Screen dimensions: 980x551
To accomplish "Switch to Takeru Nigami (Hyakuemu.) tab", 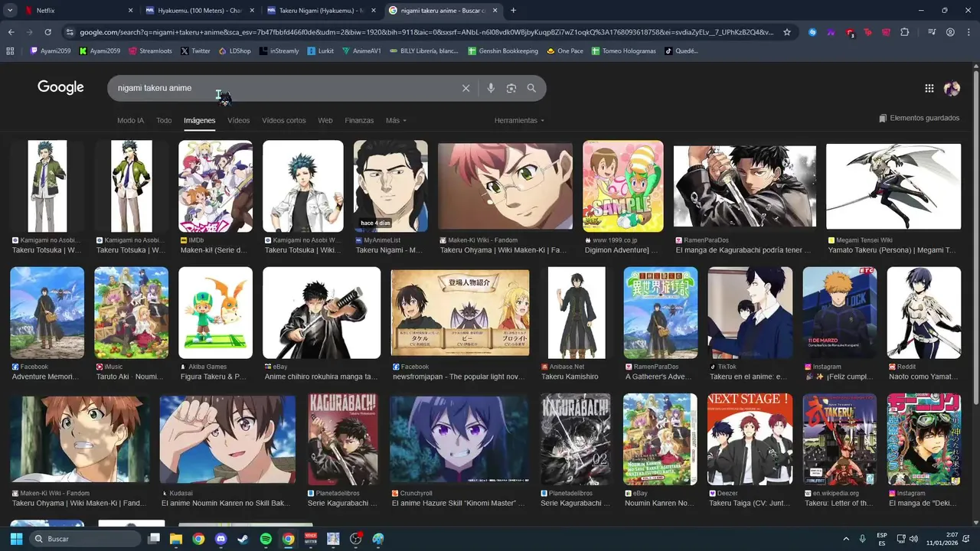I will [319, 11].
